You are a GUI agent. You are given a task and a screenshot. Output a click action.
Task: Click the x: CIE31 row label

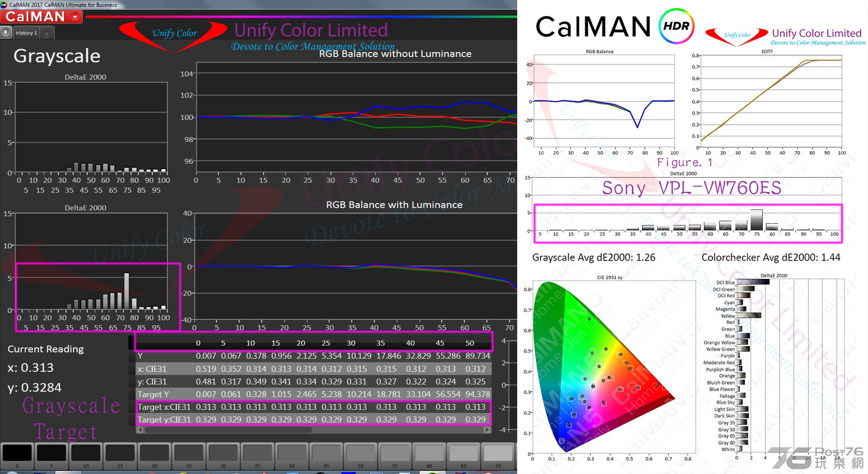[152, 369]
